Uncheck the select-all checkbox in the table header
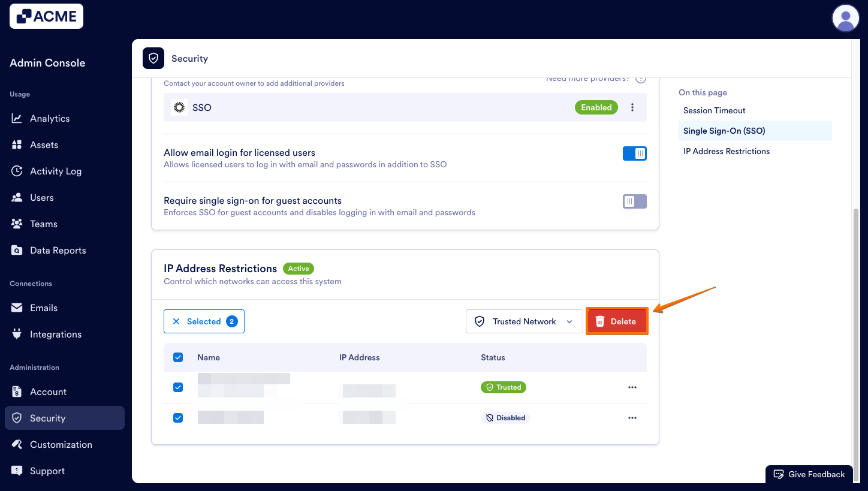Viewport: 868px width, 491px height. click(x=178, y=357)
